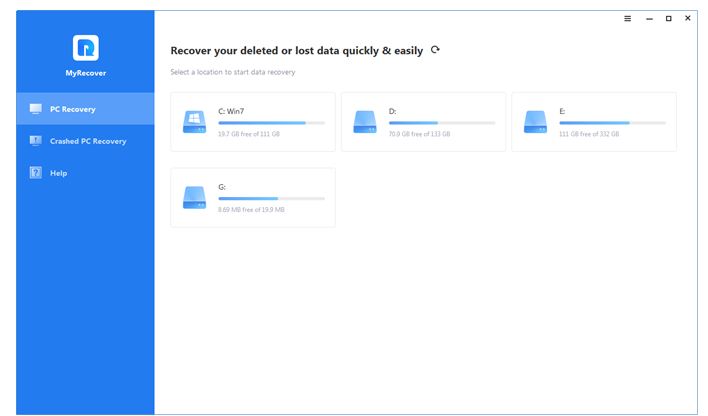Click the D: drive disk icon
Screen dimensions: 708x416
tap(364, 122)
